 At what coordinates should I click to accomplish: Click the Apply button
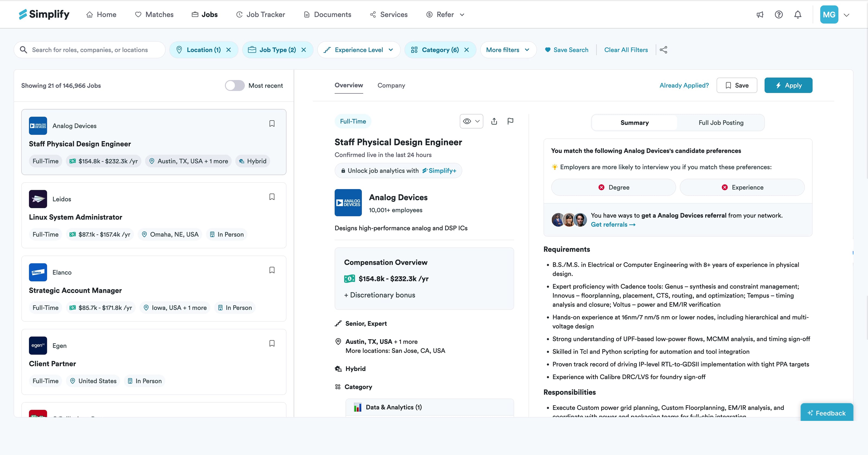(x=788, y=85)
